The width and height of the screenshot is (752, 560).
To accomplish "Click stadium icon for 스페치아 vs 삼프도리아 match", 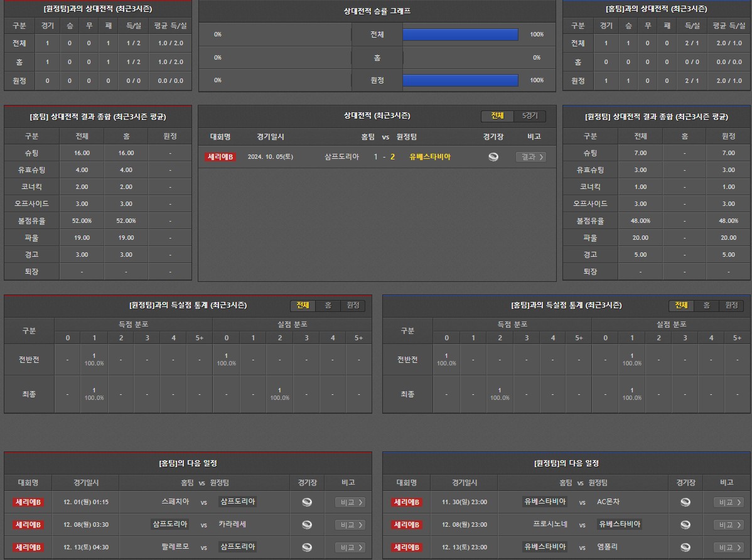I will coord(307,502).
